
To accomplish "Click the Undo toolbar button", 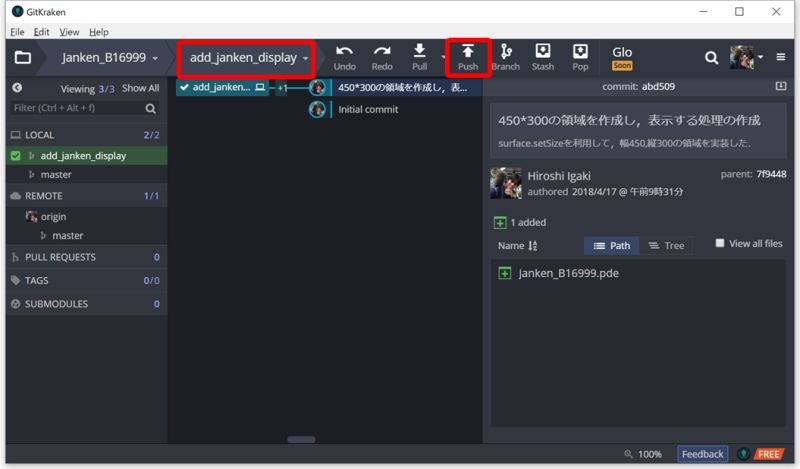I will point(344,58).
